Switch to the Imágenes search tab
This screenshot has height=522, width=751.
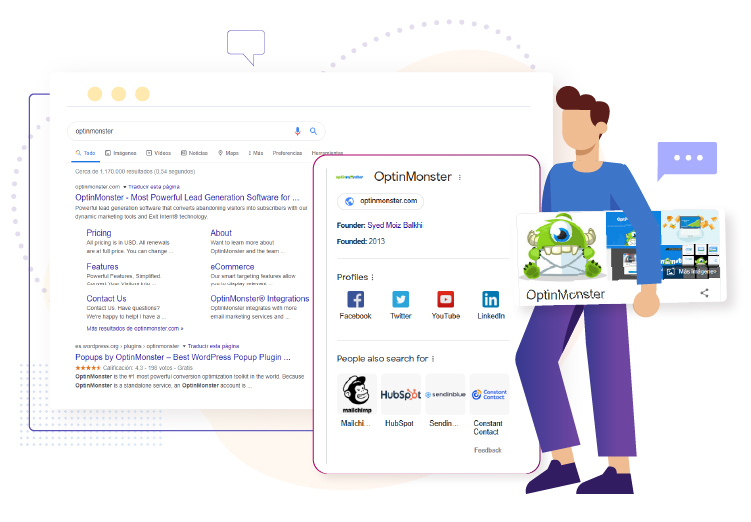tap(121, 153)
